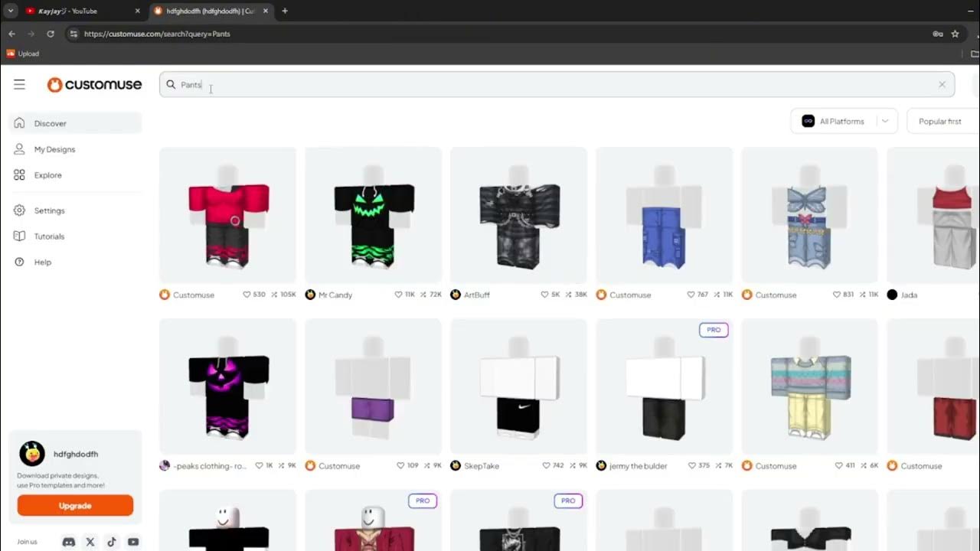
Task: Open the PRO black pants by jermy the bulder
Action: pyautogui.click(x=664, y=386)
